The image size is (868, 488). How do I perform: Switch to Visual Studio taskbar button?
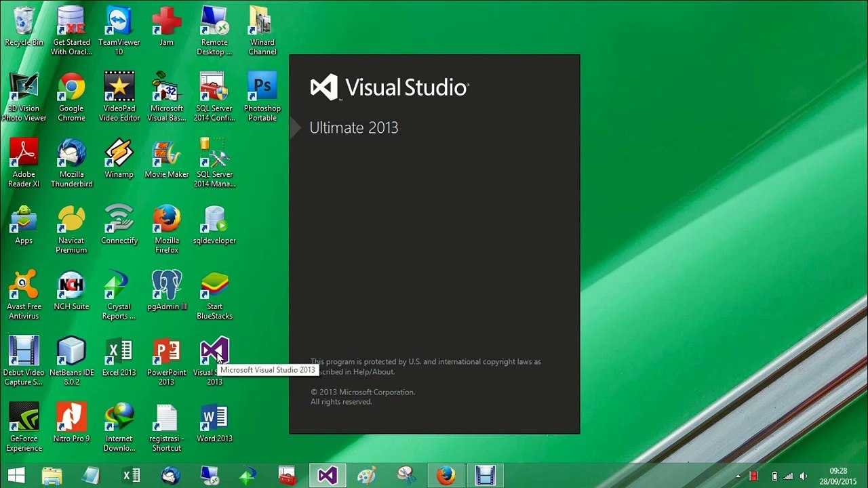328,476
